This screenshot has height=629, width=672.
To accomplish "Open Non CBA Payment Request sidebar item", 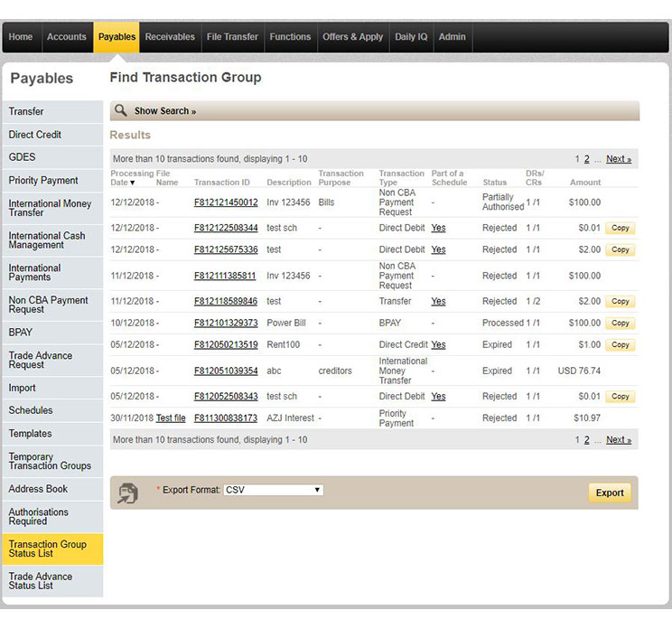I will pyautogui.click(x=52, y=305).
